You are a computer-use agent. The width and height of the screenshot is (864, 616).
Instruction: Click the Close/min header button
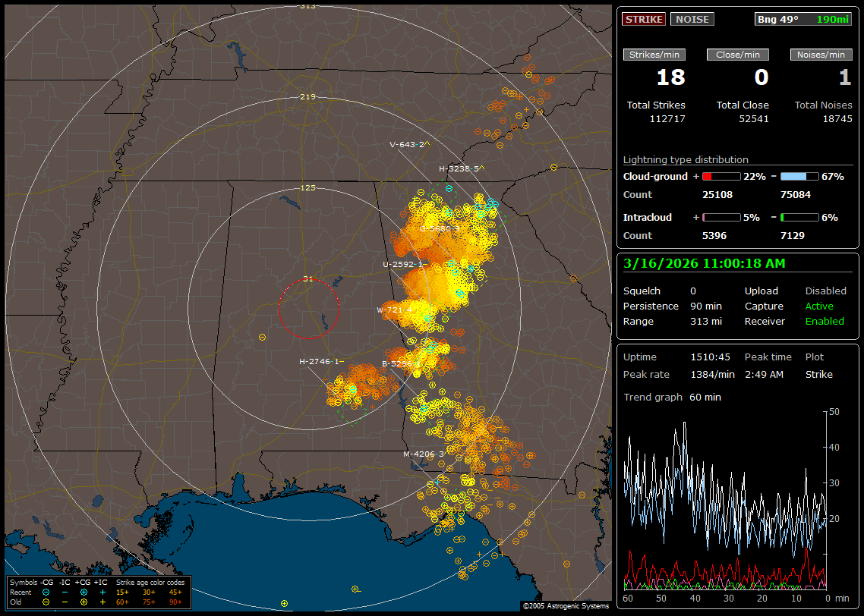[737, 55]
